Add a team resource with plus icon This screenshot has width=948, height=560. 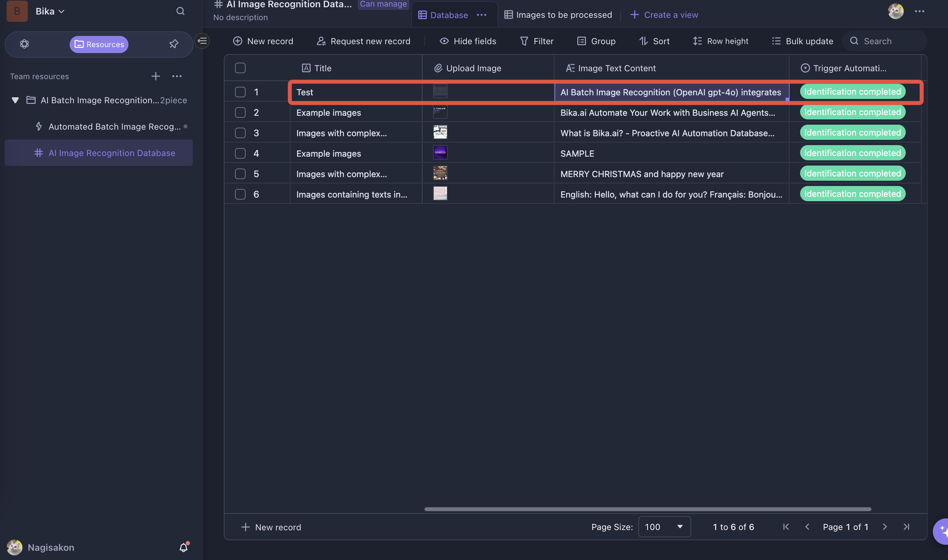click(x=155, y=76)
